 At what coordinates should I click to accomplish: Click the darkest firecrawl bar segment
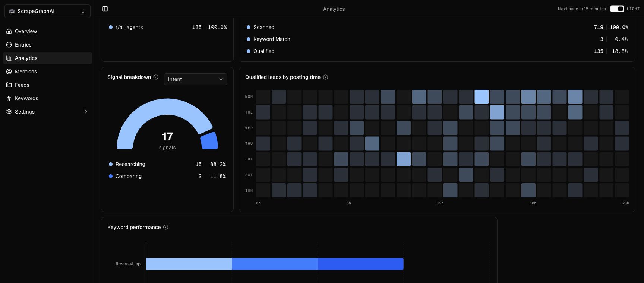pos(360,264)
